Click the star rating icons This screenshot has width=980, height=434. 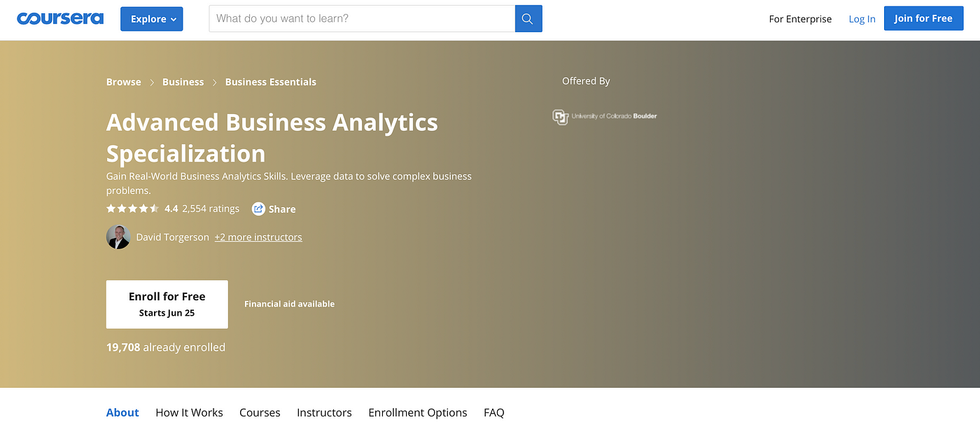133,209
